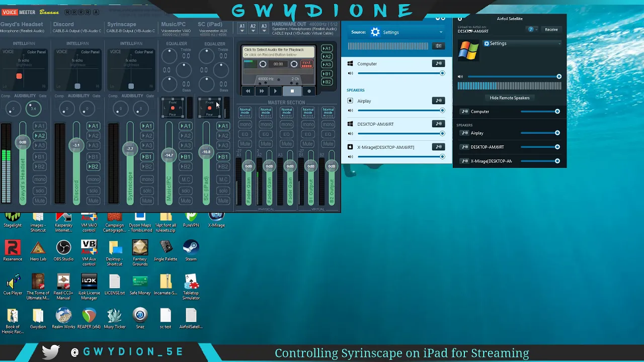Viewport: 644px width, 362px height.
Task: Route cassette to A1 bus
Action: click(x=327, y=49)
